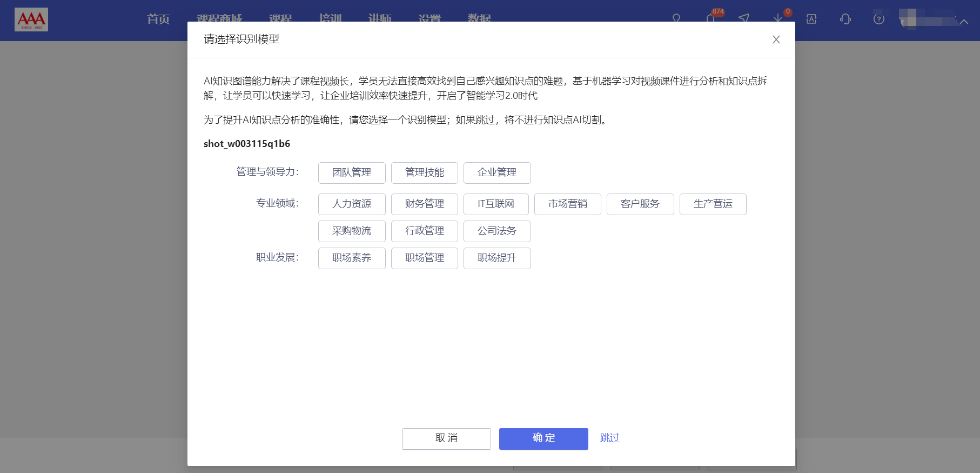
Task: Select the 职场提升 option
Action: pyautogui.click(x=497, y=258)
